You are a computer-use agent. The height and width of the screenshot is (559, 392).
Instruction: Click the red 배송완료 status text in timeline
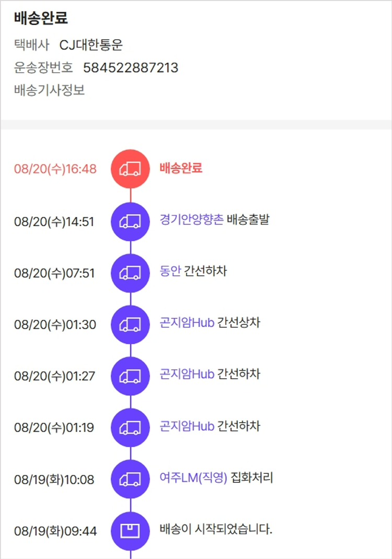click(181, 168)
